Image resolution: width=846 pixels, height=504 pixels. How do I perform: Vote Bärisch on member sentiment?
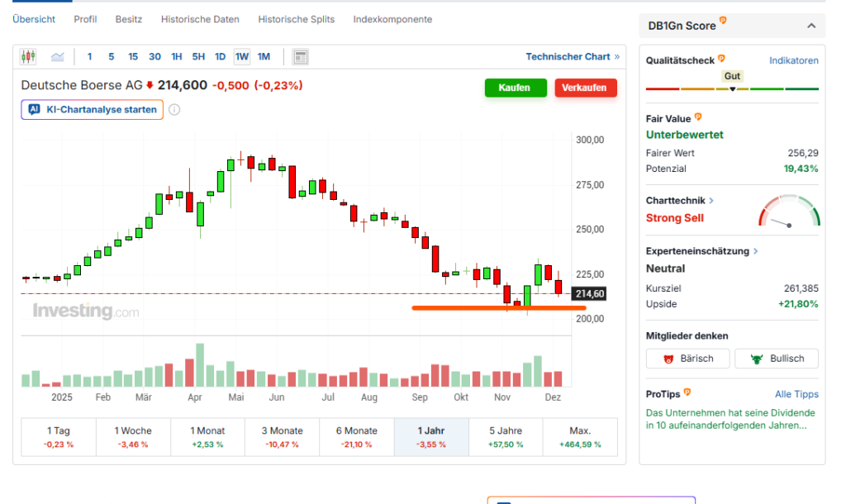[x=688, y=359]
